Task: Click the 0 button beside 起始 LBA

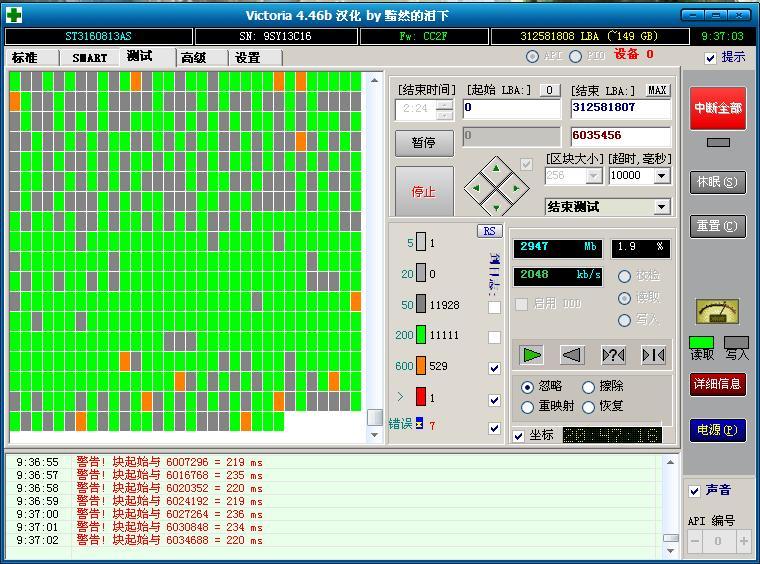Action: pyautogui.click(x=550, y=90)
